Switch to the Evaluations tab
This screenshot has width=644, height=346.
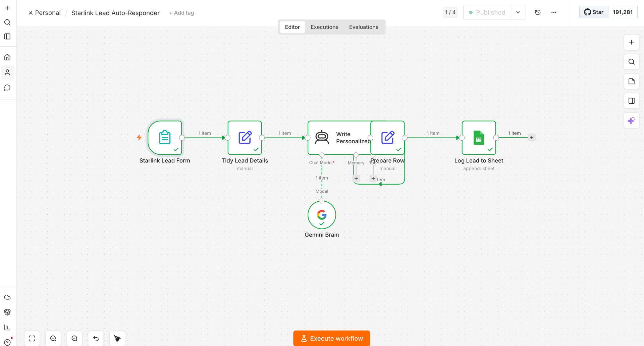[364, 27]
